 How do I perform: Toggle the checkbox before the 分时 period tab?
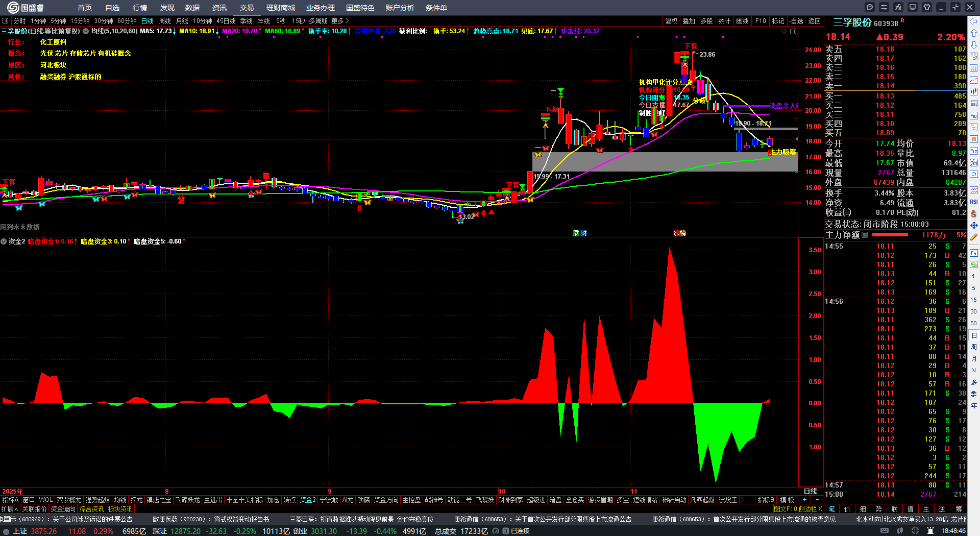coord(6,21)
